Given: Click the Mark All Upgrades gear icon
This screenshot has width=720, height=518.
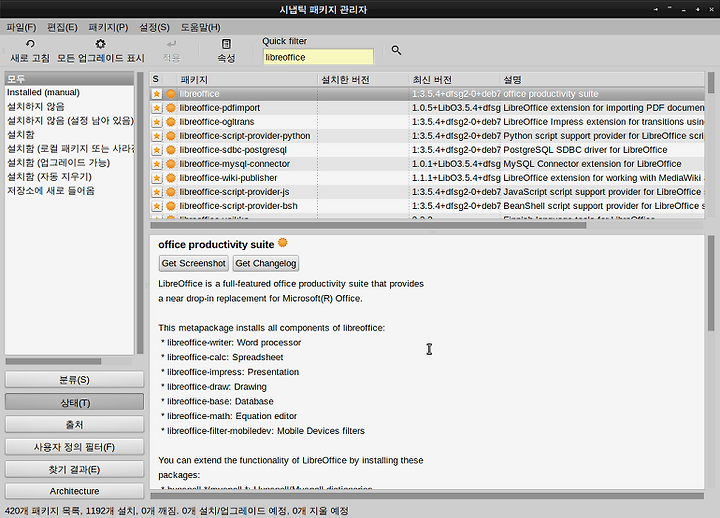Looking at the screenshot, I should pos(100,44).
